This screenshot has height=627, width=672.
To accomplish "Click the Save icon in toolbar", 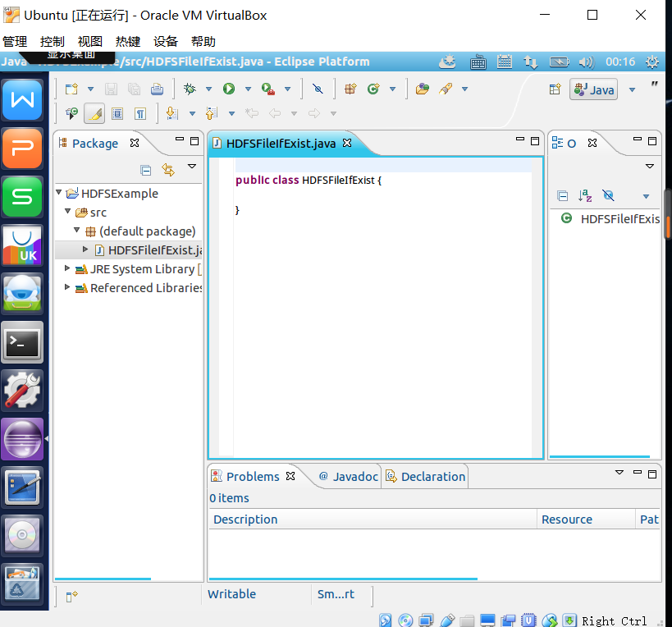I will pyautogui.click(x=111, y=89).
